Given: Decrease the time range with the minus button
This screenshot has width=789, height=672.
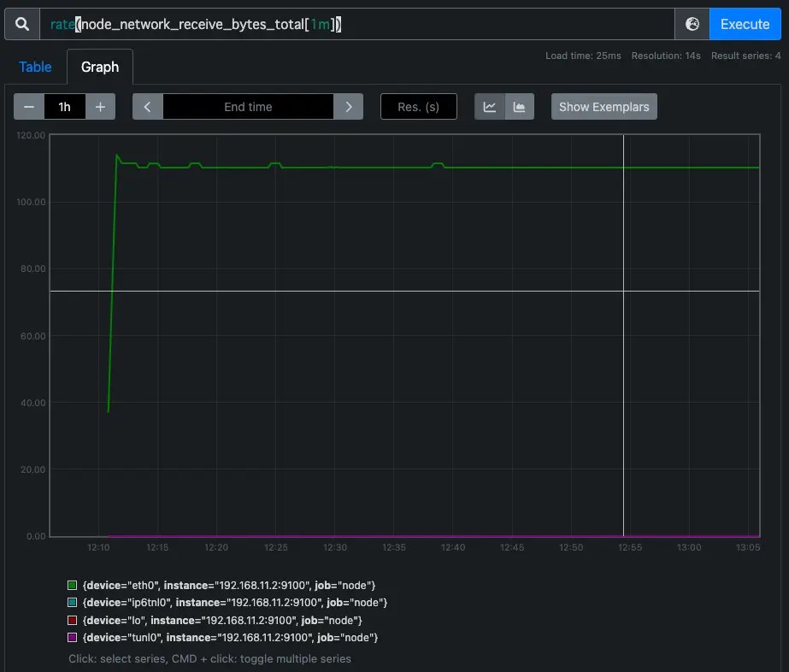Looking at the screenshot, I should coord(29,107).
